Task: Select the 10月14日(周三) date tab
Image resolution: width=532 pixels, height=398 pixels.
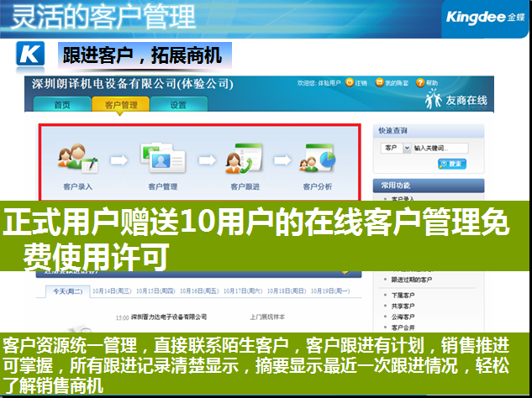Action: click(x=112, y=291)
